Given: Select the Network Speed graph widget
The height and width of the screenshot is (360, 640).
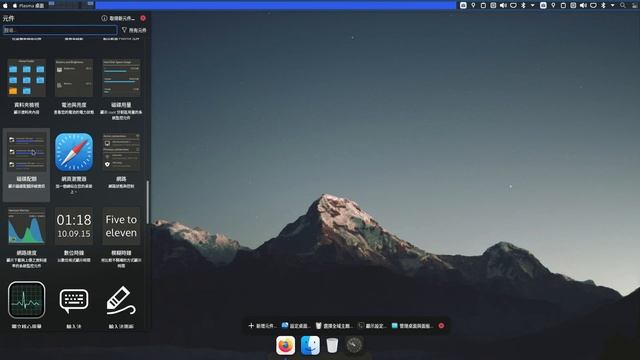Looking at the screenshot, I should [27, 237].
